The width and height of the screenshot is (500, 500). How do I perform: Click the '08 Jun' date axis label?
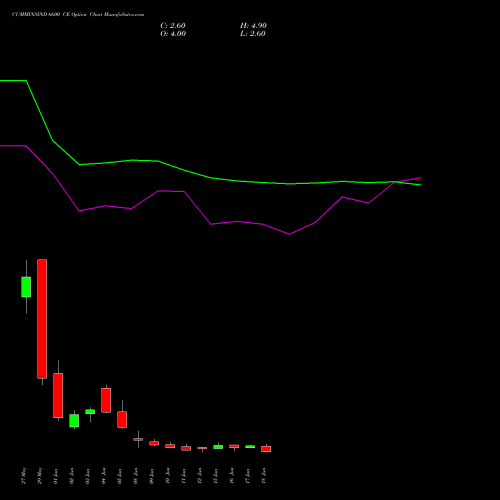pos(136,476)
